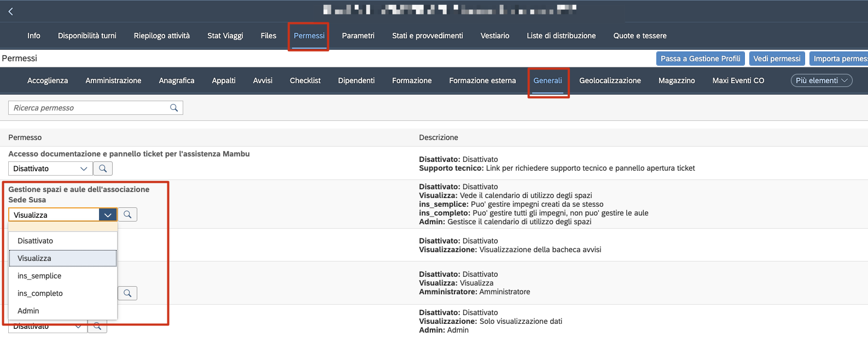Viewport: 868px width, 337px height.
Task: Select the Permessi tab
Action: point(309,36)
